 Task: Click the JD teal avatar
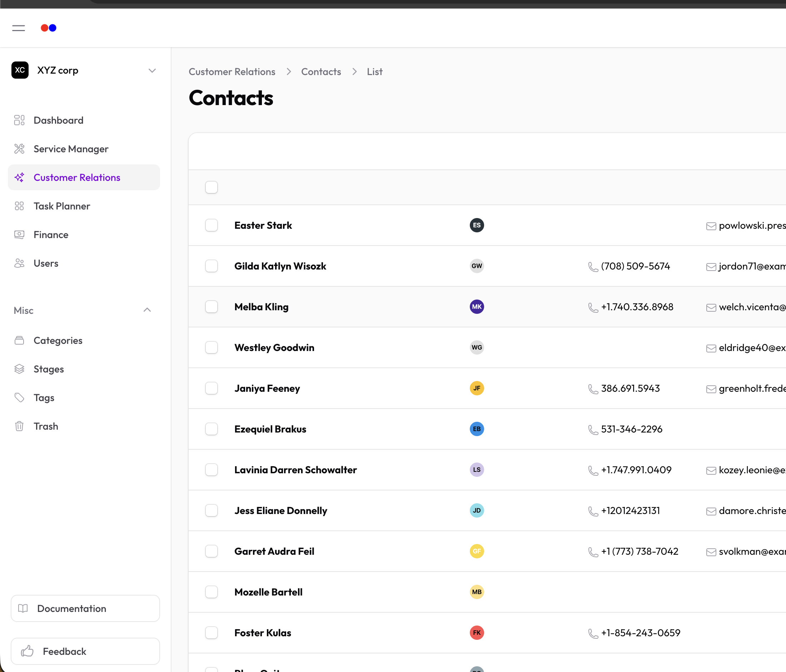pyautogui.click(x=477, y=510)
